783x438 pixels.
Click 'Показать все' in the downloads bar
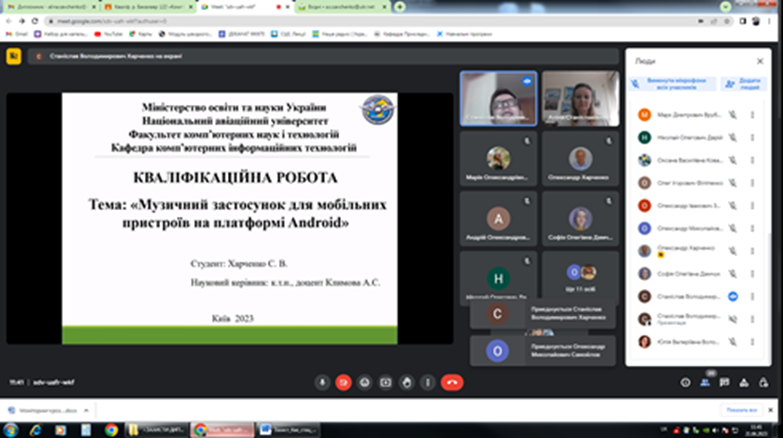coord(742,410)
